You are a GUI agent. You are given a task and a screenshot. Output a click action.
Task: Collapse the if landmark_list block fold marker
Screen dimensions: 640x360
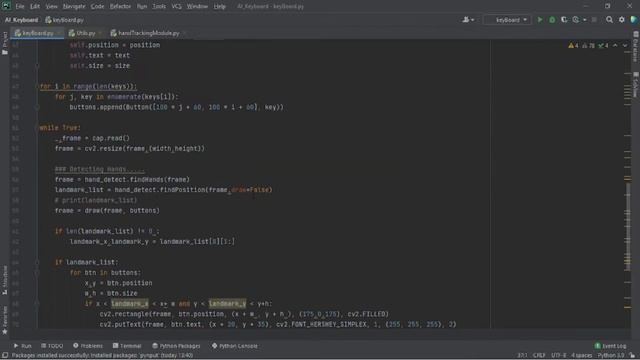pyautogui.click(x=37, y=262)
